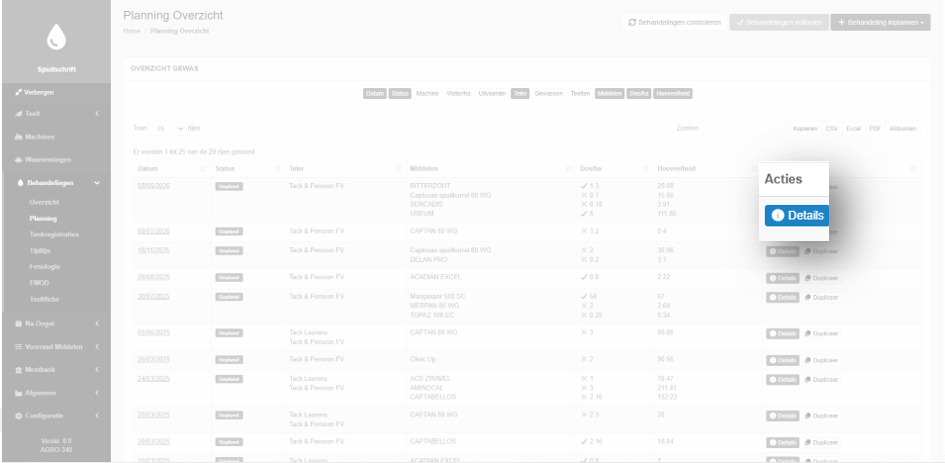Toggle Status column visibility
Screen dimensions: 945x463
[x=400, y=93]
